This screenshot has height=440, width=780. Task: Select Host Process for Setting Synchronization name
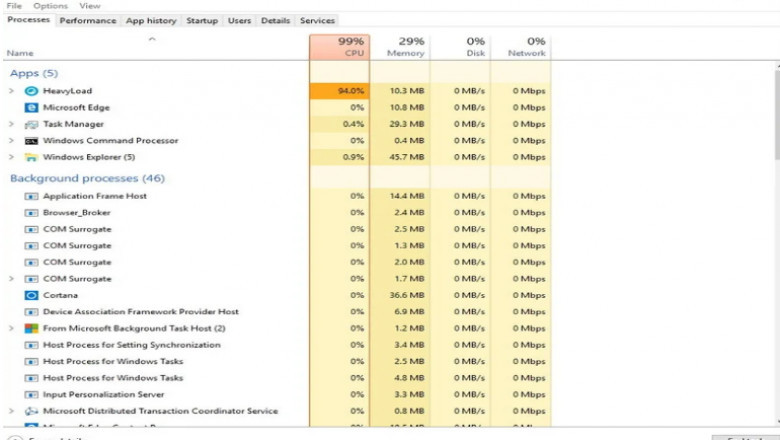point(132,345)
